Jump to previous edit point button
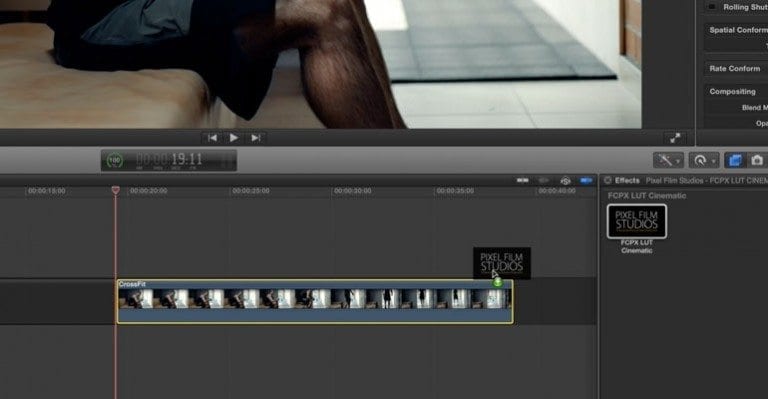 [213, 138]
